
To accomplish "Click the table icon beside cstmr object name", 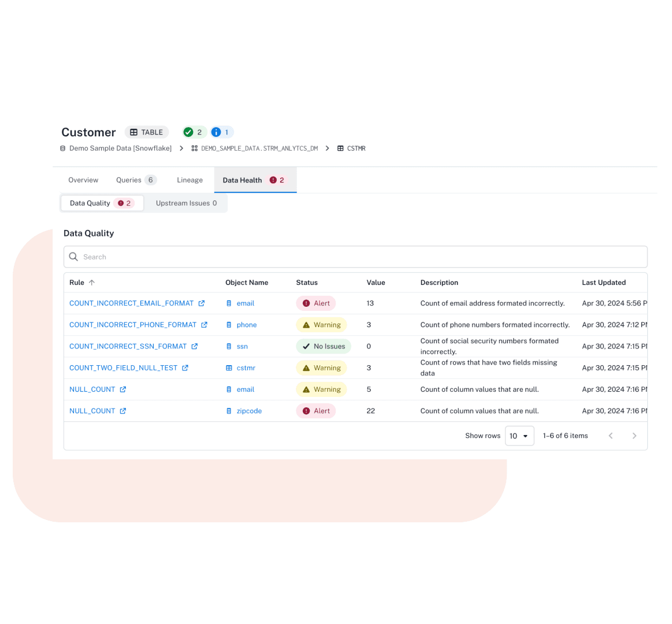I will pos(229,367).
